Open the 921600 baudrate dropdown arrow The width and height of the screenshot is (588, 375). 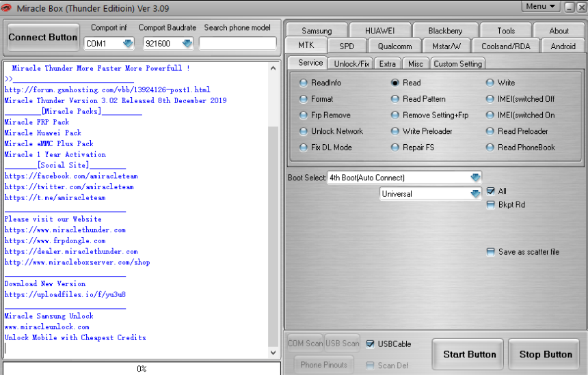pos(187,44)
